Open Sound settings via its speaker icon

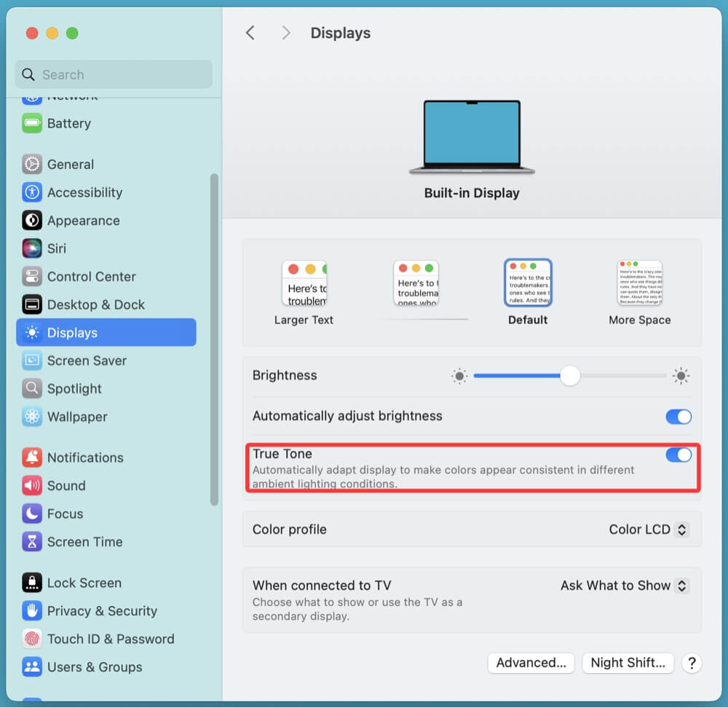click(32, 486)
